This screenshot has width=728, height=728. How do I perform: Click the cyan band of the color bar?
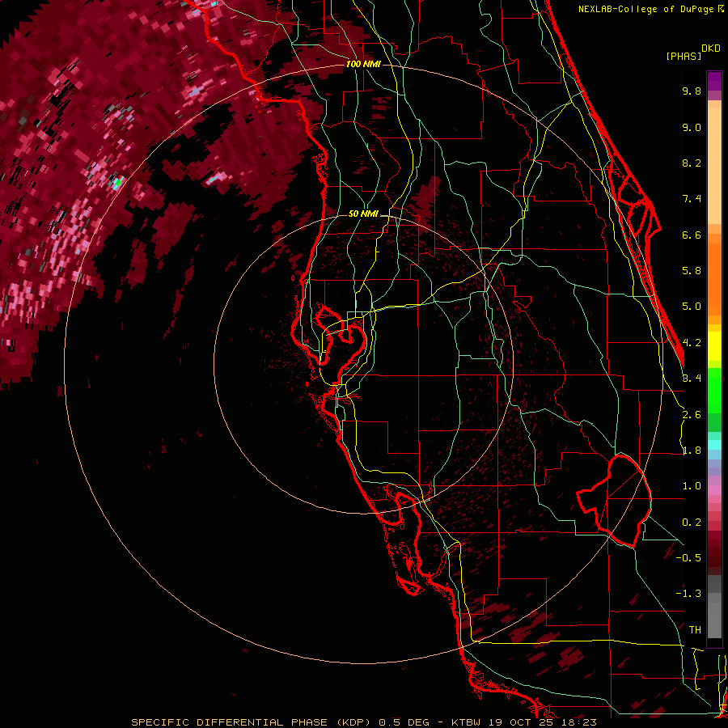click(714, 445)
